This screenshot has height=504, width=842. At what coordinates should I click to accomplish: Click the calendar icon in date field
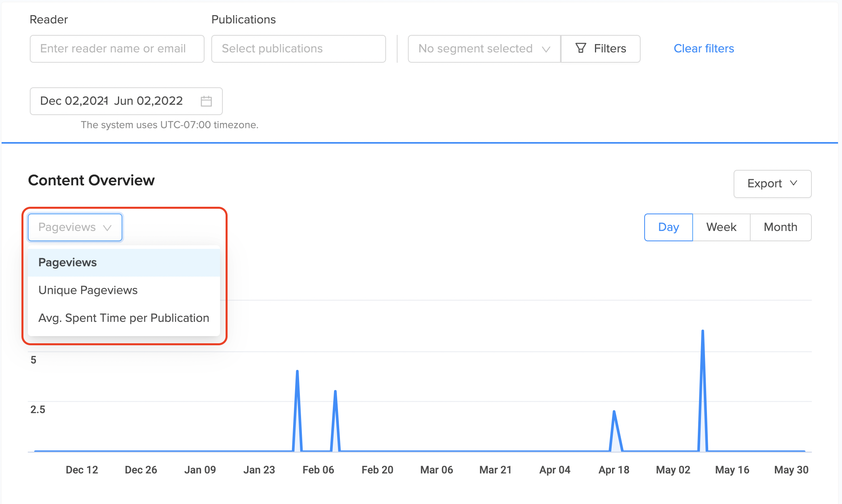(x=206, y=101)
